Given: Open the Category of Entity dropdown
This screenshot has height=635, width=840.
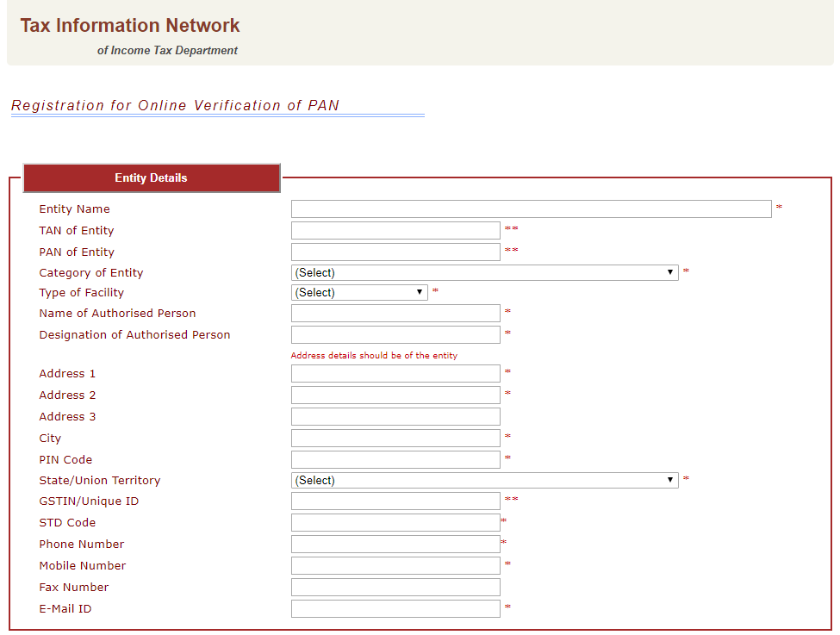Looking at the screenshot, I should 485,272.
